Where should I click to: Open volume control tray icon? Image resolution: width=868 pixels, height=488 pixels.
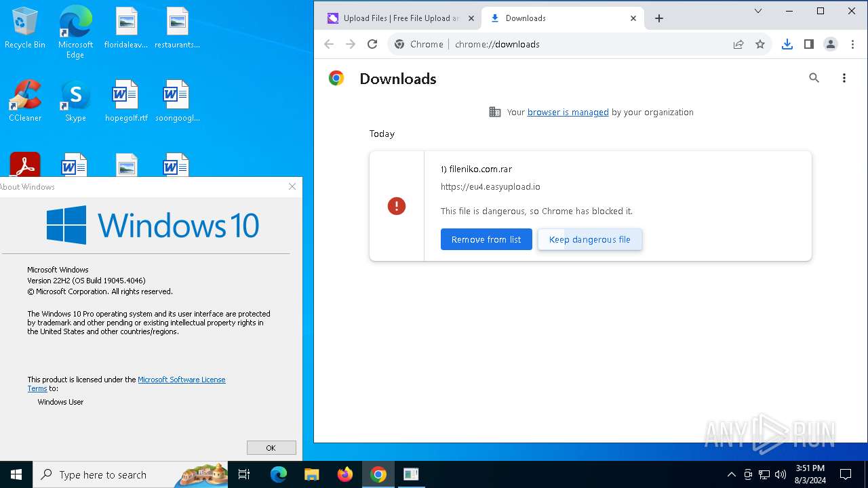pos(781,474)
